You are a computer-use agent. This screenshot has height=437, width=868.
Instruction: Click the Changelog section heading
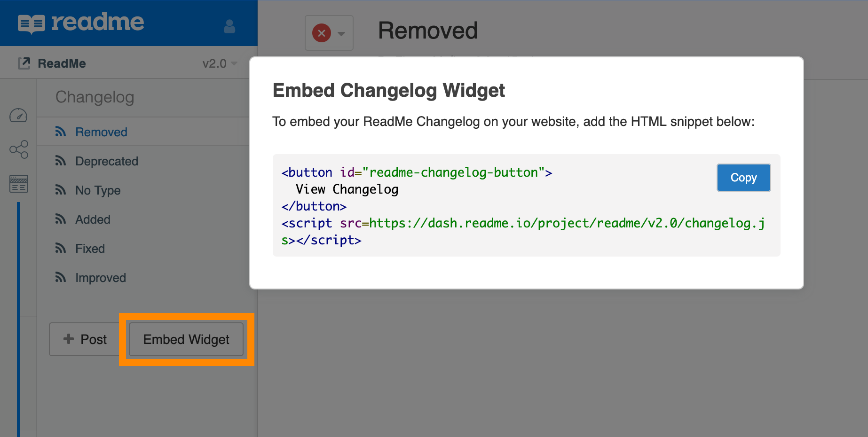coord(95,97)
